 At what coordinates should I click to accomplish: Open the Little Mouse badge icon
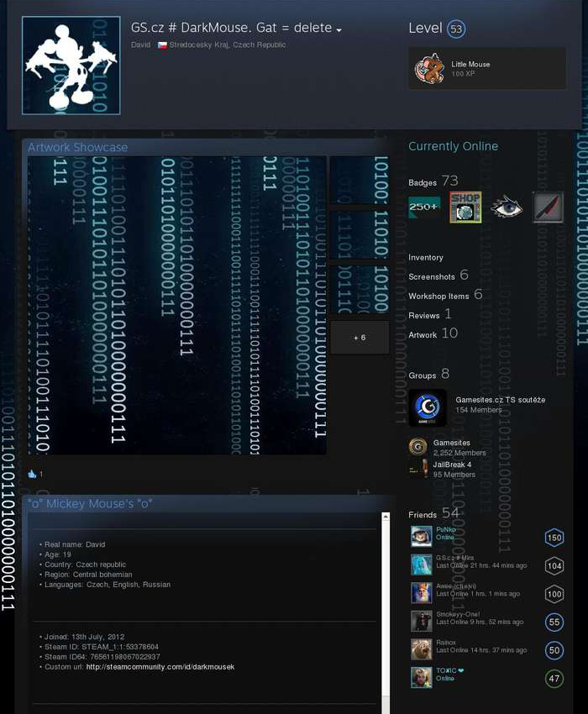[x=429, y=69]
